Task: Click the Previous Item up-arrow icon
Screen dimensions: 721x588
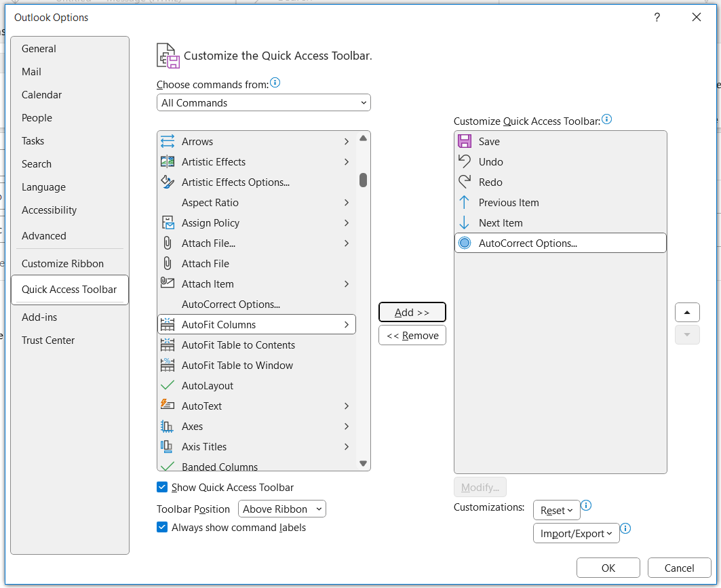Action: (x=465, y=202)
